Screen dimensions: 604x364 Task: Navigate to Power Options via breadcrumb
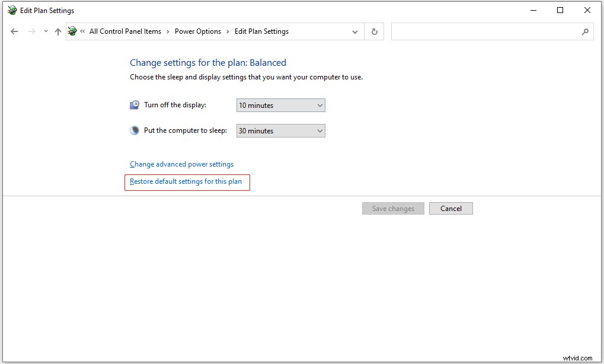tap(198, 31)
